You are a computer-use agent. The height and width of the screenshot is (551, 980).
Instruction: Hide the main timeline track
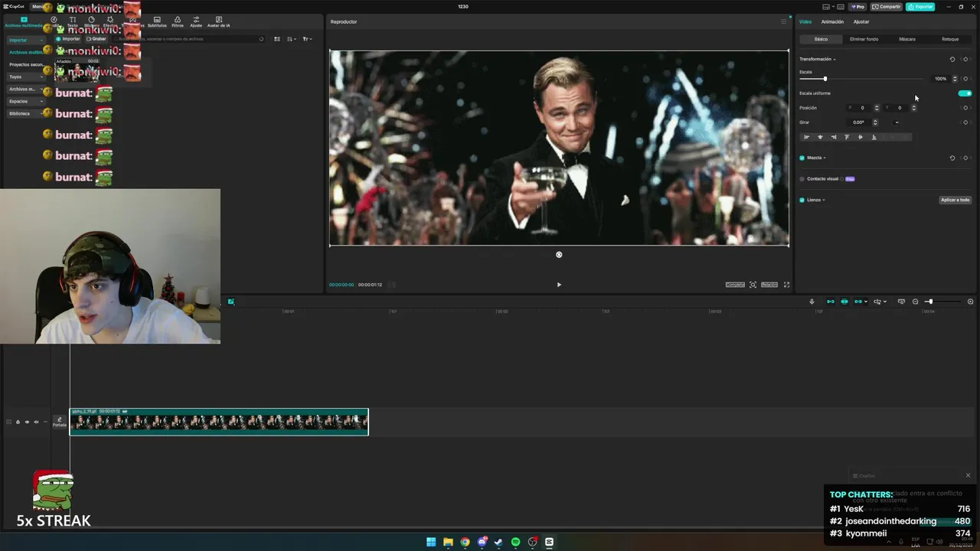click(x=27, y=422)
